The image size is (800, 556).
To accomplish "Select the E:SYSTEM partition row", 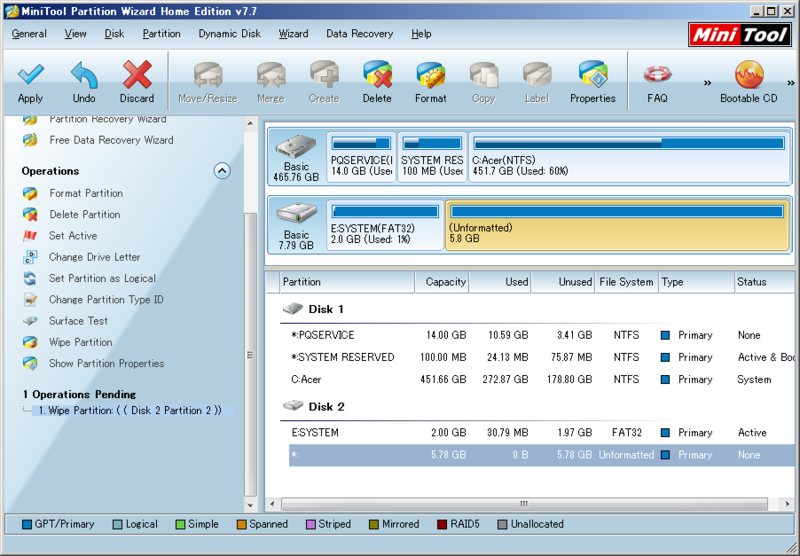I will [x=542, y=433].
